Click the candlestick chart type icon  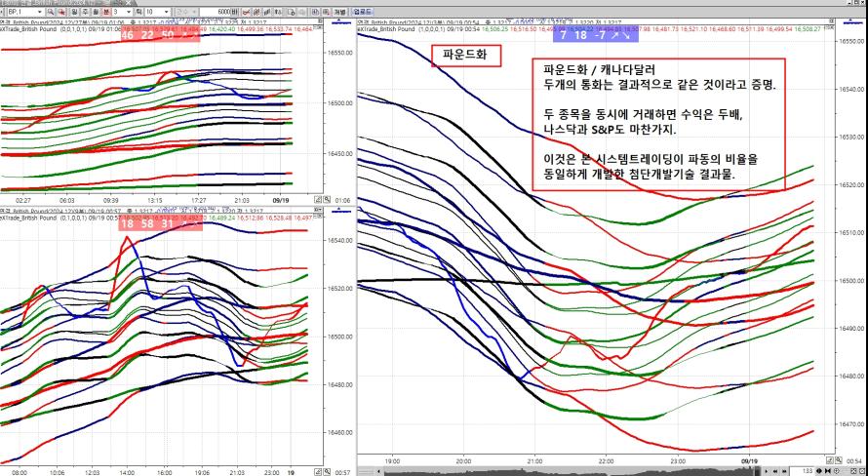tap(256, 12)
